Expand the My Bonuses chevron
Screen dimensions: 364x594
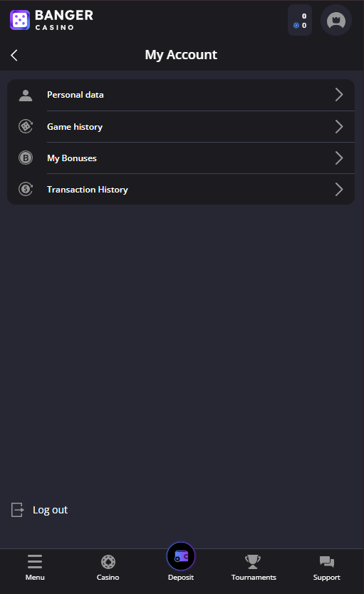(x=339, y=158)
